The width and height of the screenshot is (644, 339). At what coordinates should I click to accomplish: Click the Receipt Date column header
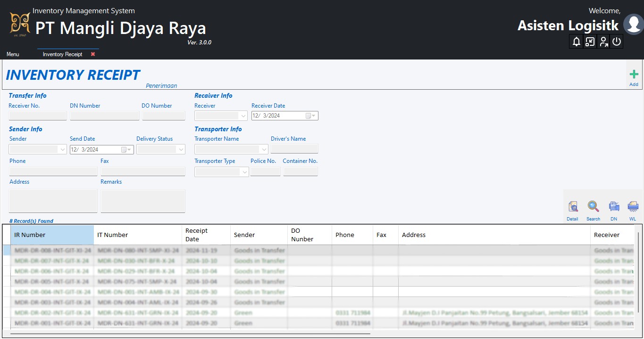click(206, 235)
